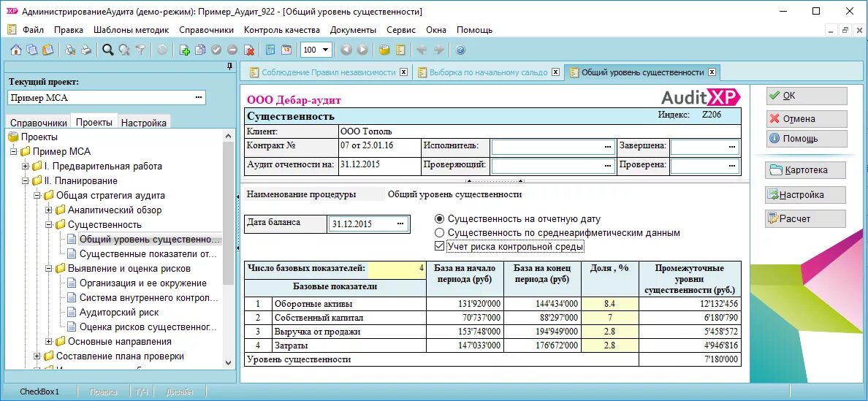Select 'Организация и ее окружение' tree item
The width and height of the screenshot is (868, 401).
pyautogui.click(x=142, y=283)
